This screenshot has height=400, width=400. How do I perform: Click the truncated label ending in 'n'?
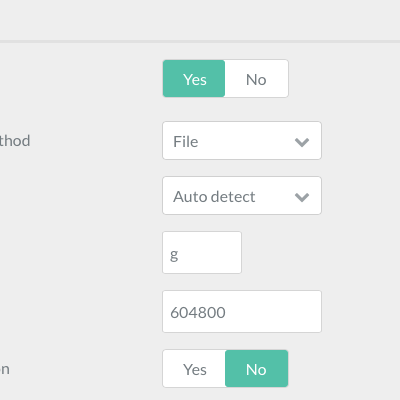point(5,369)
